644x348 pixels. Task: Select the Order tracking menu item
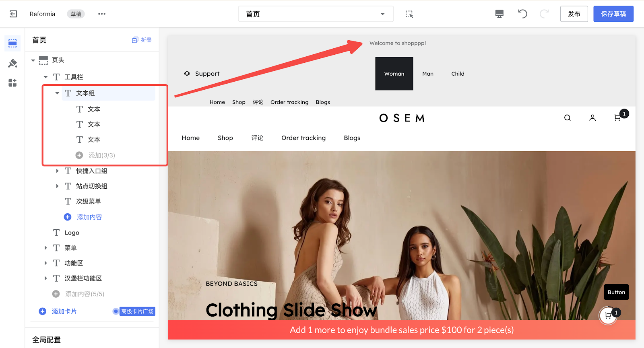[x=303, y=138]
